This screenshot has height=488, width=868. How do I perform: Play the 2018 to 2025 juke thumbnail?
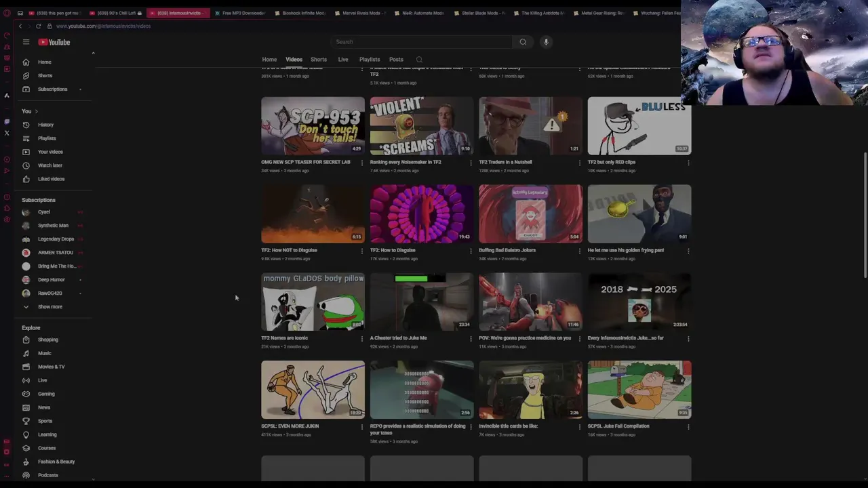pos(639,302)
